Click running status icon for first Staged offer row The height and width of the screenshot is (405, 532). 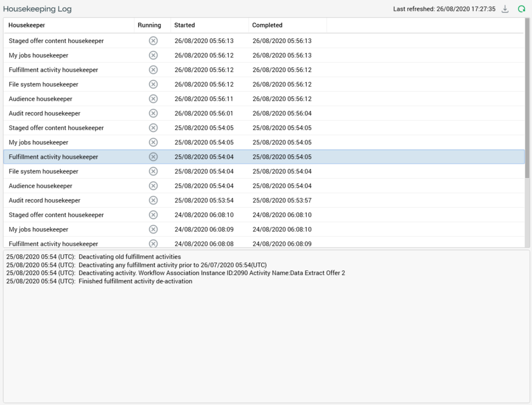click(153, 41)
